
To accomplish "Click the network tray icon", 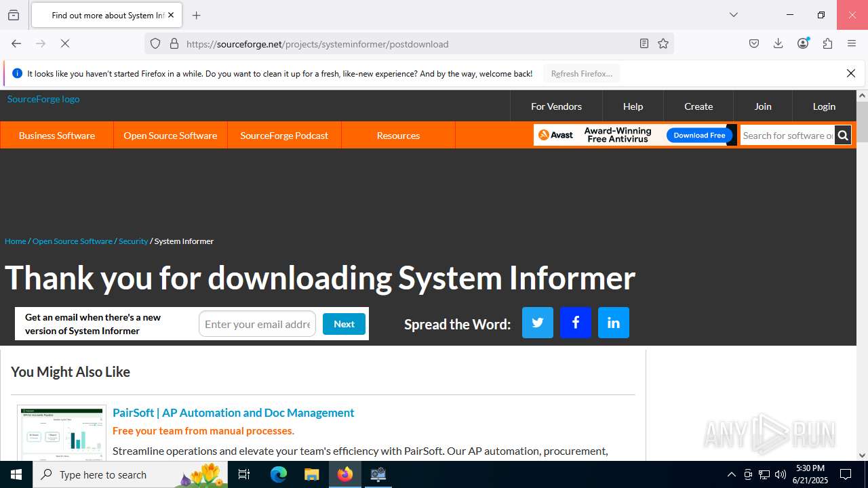I will (x=764, y=474).
